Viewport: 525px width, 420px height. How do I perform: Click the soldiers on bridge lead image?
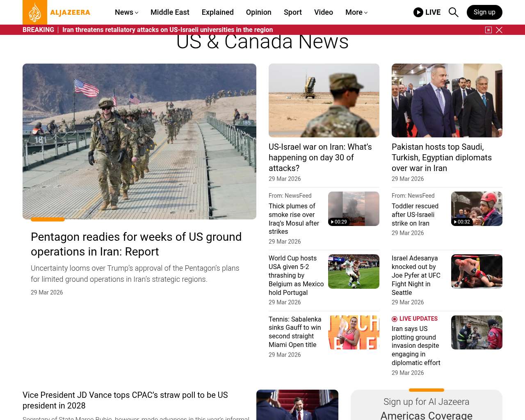pos(139,142)
